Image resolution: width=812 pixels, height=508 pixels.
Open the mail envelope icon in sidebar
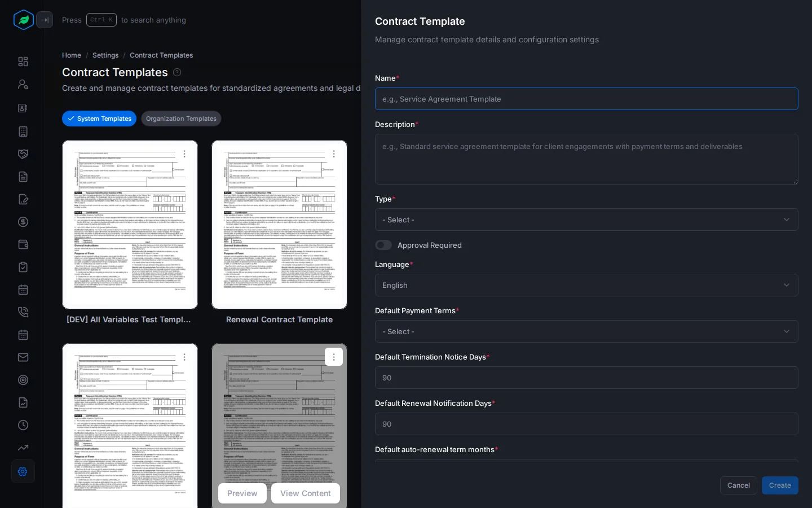click(23, 357)
